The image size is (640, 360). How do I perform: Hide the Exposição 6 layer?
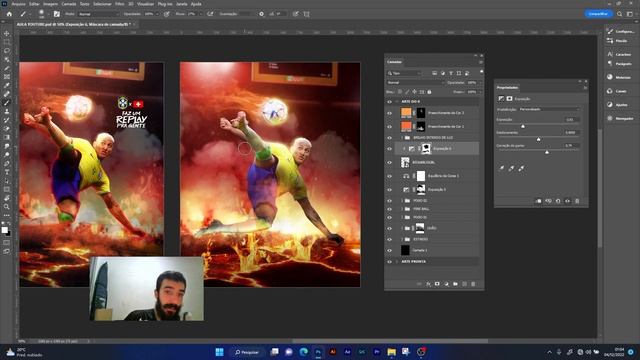389,149
